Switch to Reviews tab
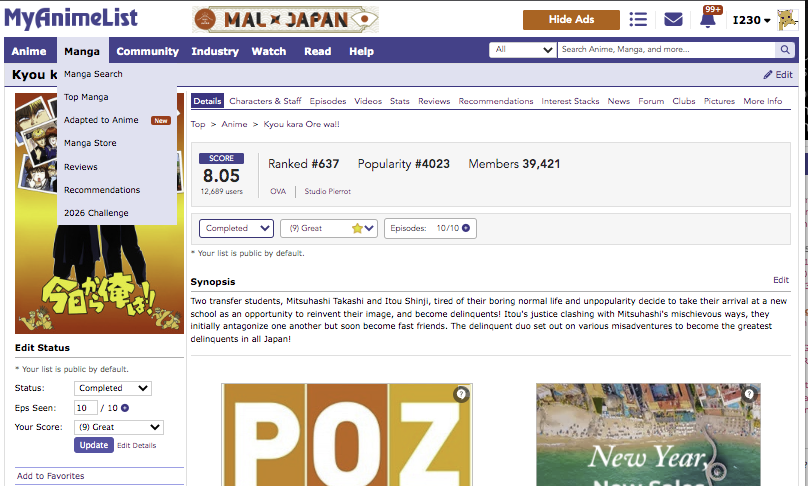Viewport: 808px width, 486px height. pyautogui.click(x=434, y=101)
